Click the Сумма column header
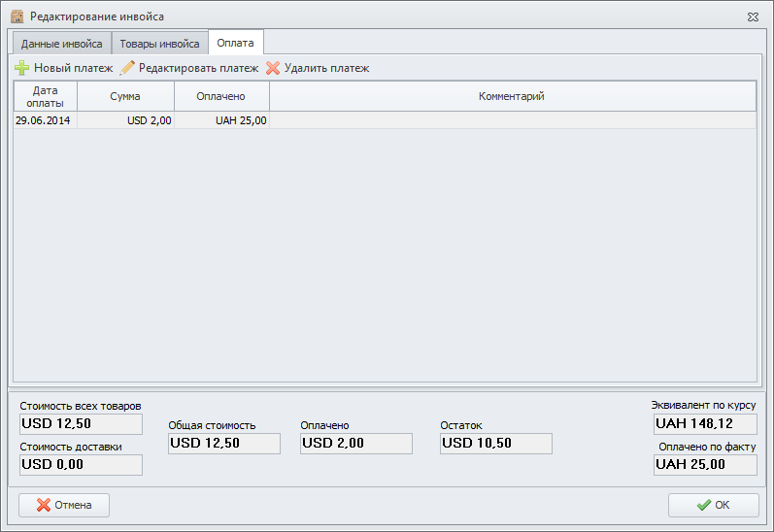The width and height of the screenshot is (774, 532). tap(125, 96)
